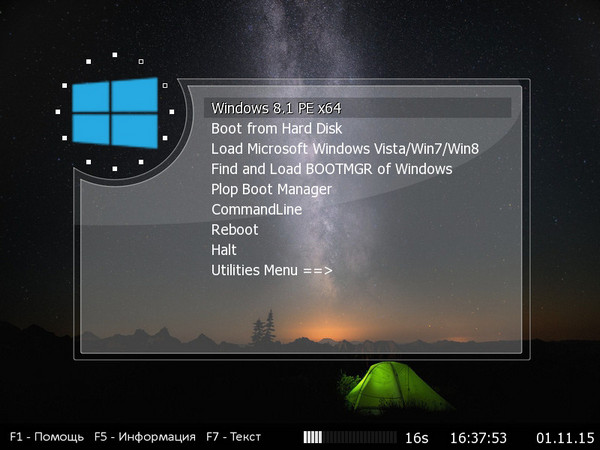The image size is (600, 450).
Task: Open Plop Boot Manager entry
Action: click(271, 189)
